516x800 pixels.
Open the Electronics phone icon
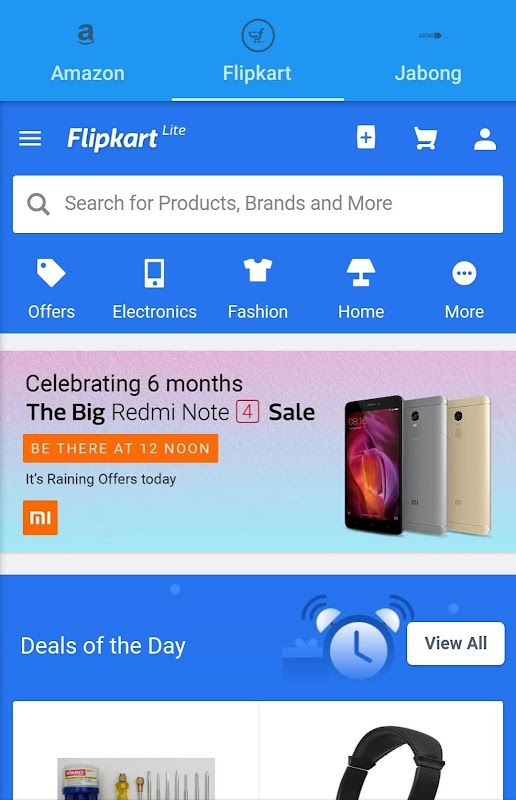coord(154,273)
